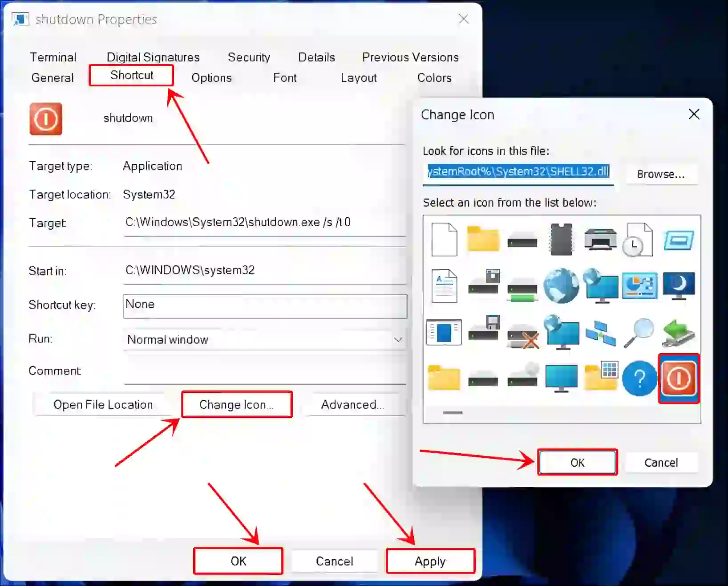Open the Shortcut tab
The height and width of the screenshot is (586, 728).
[132, 75]
